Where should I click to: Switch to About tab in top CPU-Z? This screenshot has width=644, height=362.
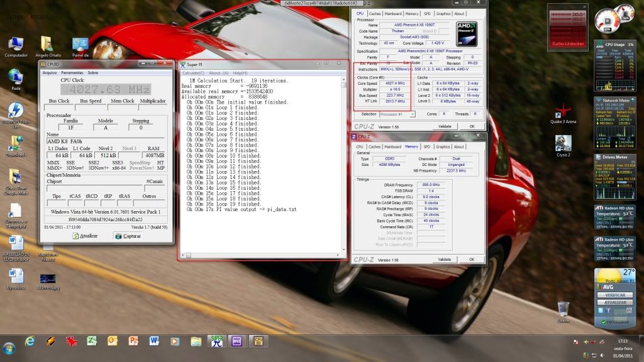click(x=458, y=14)
